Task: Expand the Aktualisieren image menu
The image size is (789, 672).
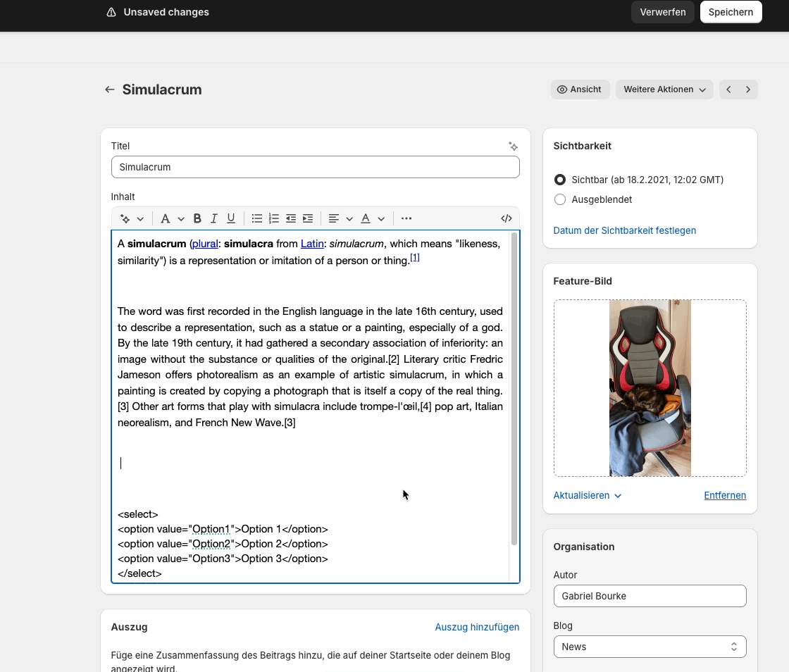Action: 588,495
